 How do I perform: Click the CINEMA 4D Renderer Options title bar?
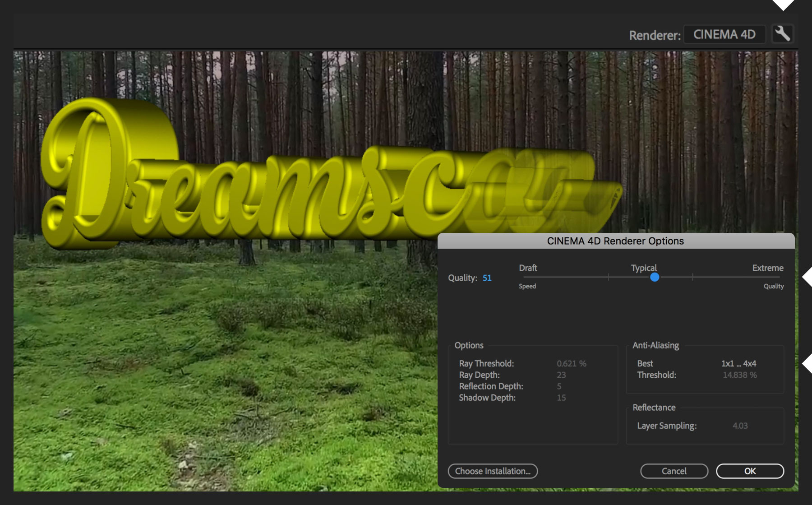point(615,241)
